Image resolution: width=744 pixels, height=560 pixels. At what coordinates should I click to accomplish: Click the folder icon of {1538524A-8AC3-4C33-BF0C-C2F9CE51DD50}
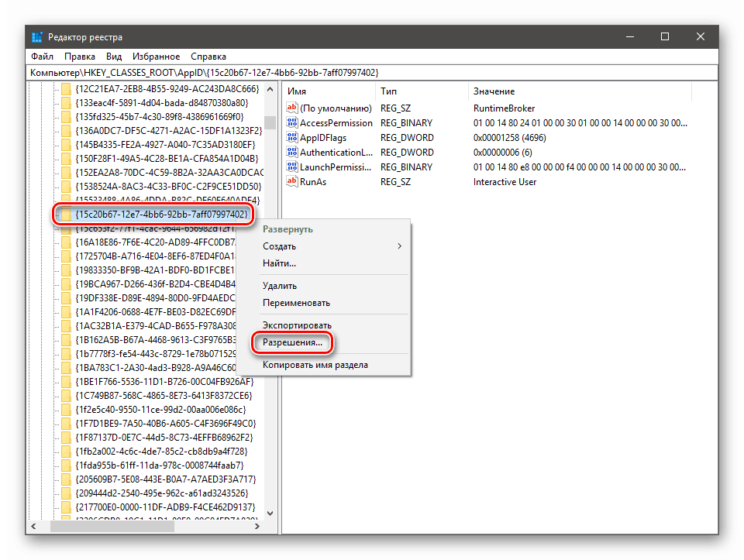(66, 187)
